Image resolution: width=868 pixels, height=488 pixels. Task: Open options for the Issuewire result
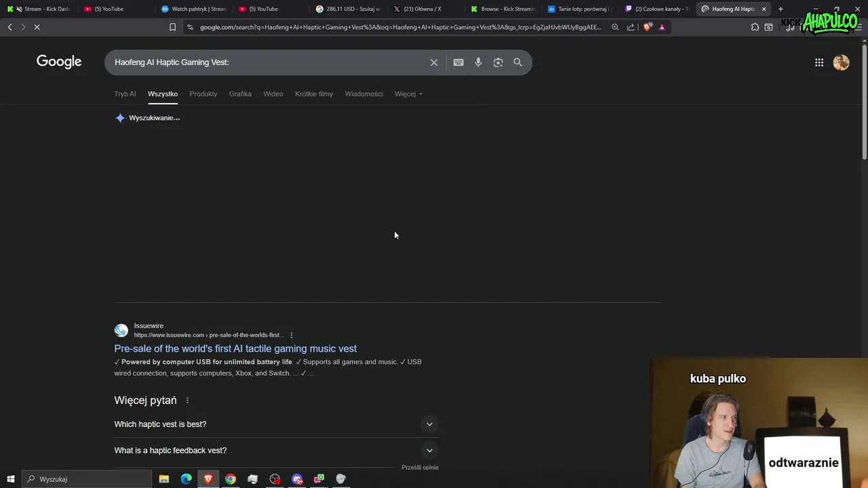tap(292, 335)
